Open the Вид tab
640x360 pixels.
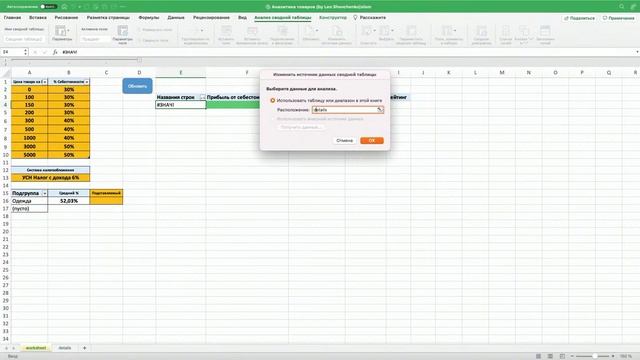[x=242, y=18]
